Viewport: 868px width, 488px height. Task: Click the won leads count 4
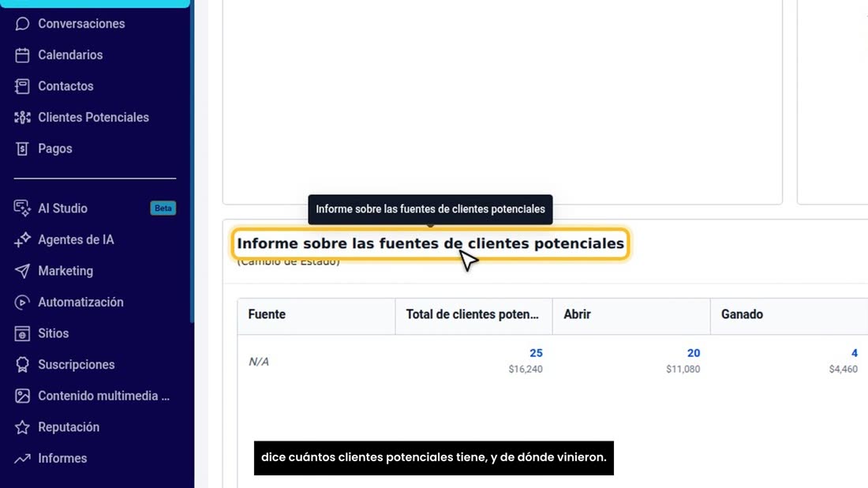(x=854, y=354)
